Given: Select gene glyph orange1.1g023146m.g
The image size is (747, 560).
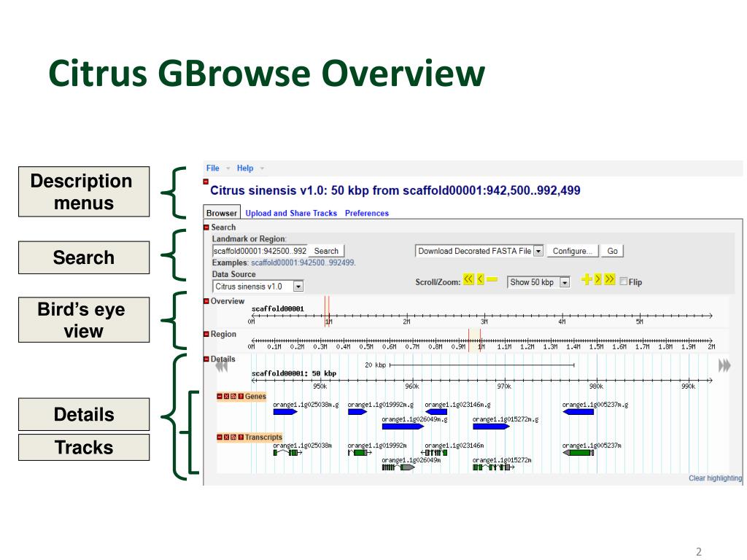Looking at the screenshot, I should (x=436, y=412).
